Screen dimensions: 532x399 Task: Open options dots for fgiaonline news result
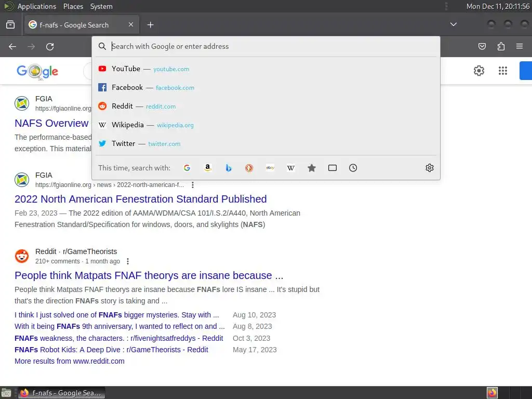pos(193,185)
